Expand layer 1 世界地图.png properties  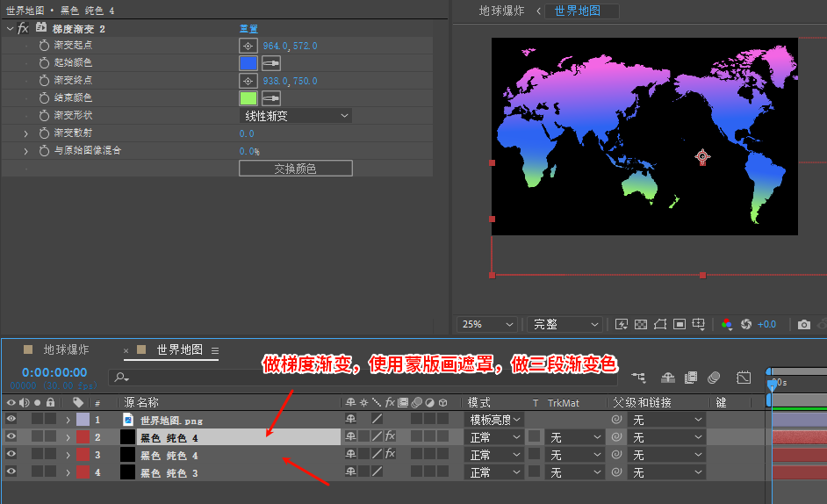[x=68, y=420]
